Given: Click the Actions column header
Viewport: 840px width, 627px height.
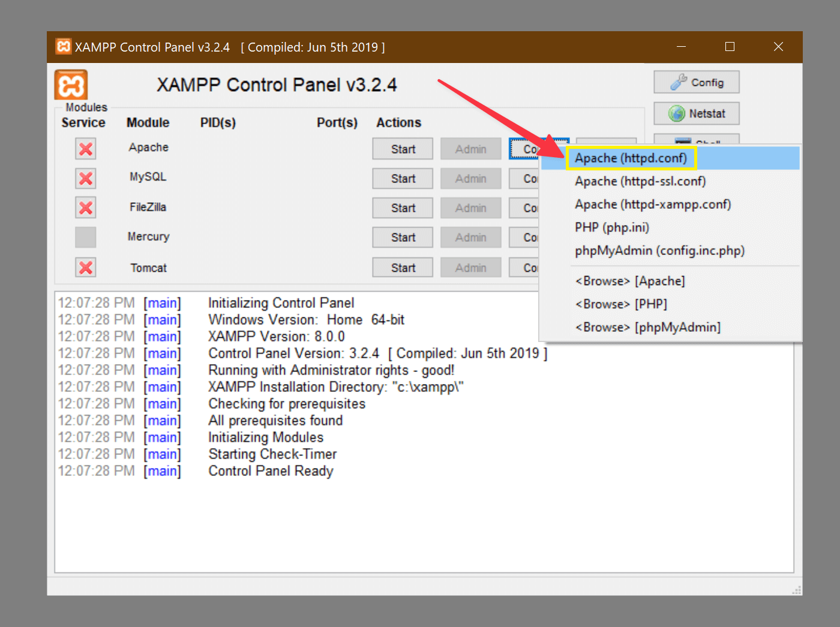Looking at the screenshot, I should coord(398,122).
